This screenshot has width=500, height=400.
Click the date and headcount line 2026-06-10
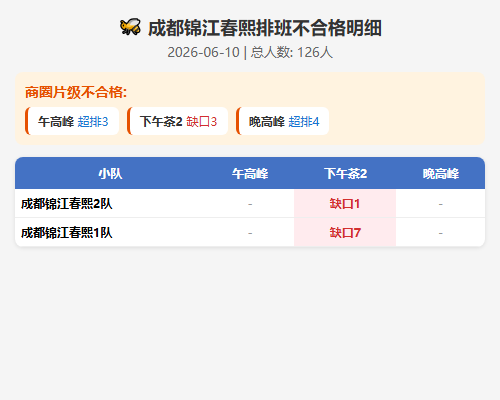pos(250,52)
